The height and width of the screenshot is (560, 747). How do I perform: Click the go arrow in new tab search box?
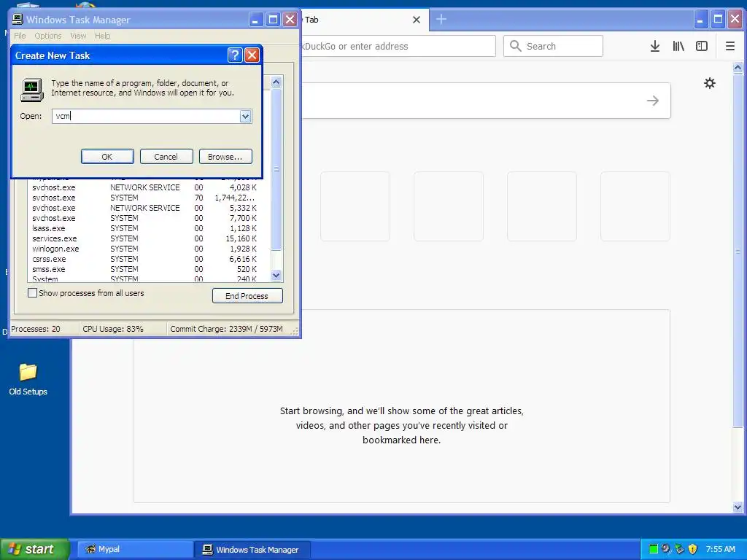coord(653,101)
